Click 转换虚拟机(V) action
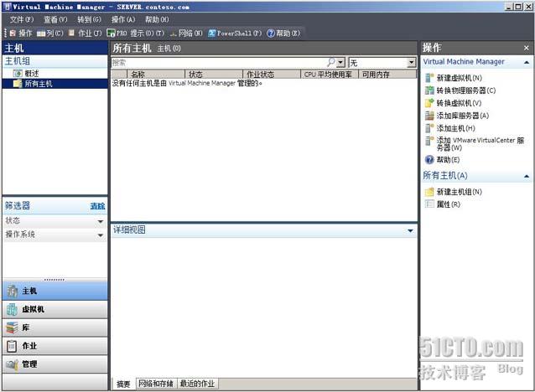Viewport: 535px width, 392px height. click(454, 103)
